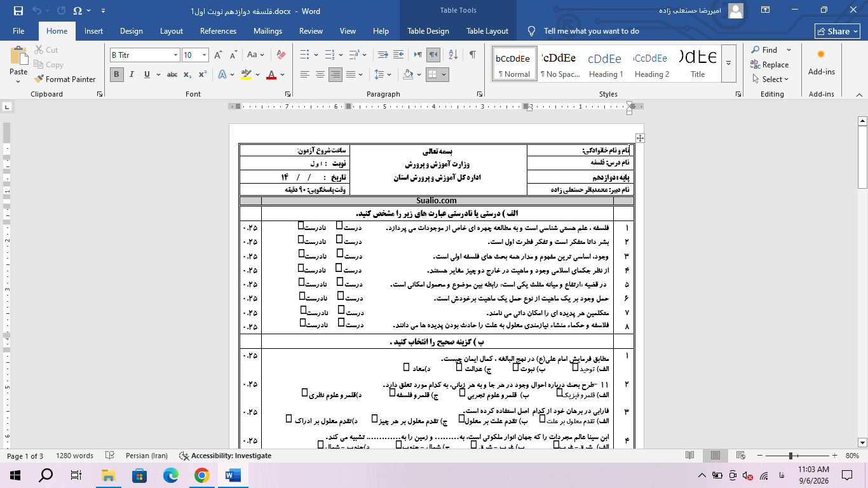The image size is (868, 488).
Task: Check نادرست box for question 8
Action: [x=302, y=322]
